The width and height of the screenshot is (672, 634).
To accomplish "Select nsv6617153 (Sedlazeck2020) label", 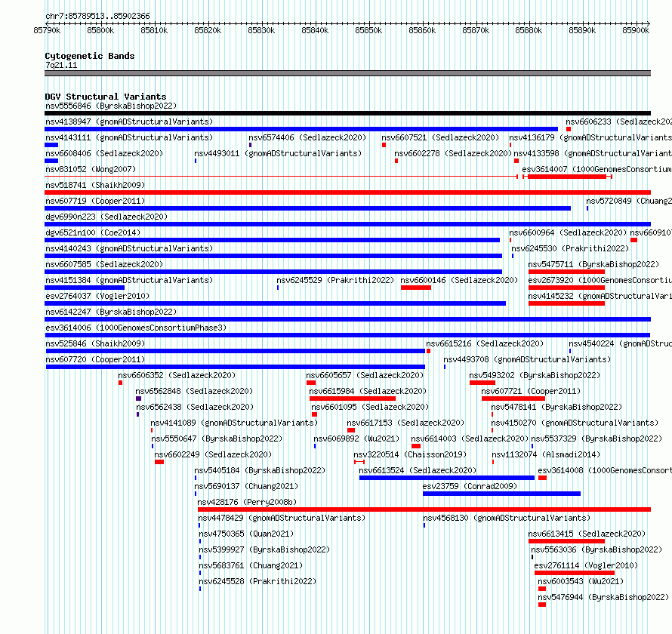I will tap(405, 423).
